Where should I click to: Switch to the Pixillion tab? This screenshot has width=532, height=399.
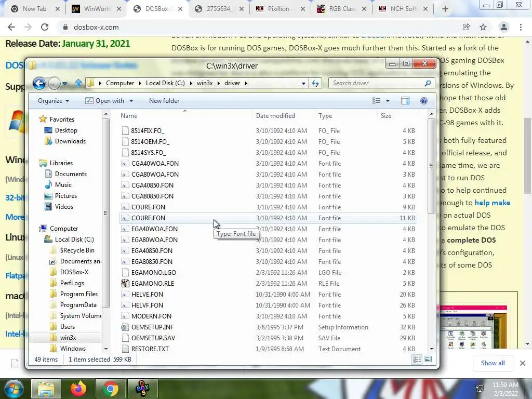[279, 9]
